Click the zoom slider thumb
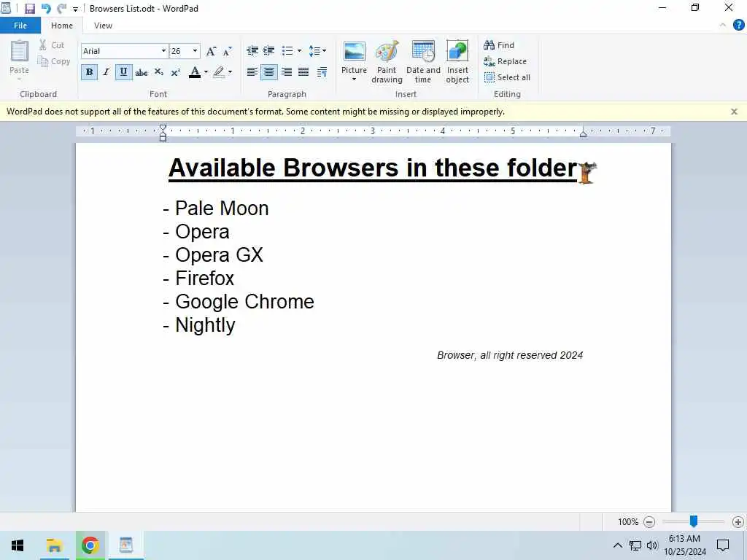 [x=694, y=521]
